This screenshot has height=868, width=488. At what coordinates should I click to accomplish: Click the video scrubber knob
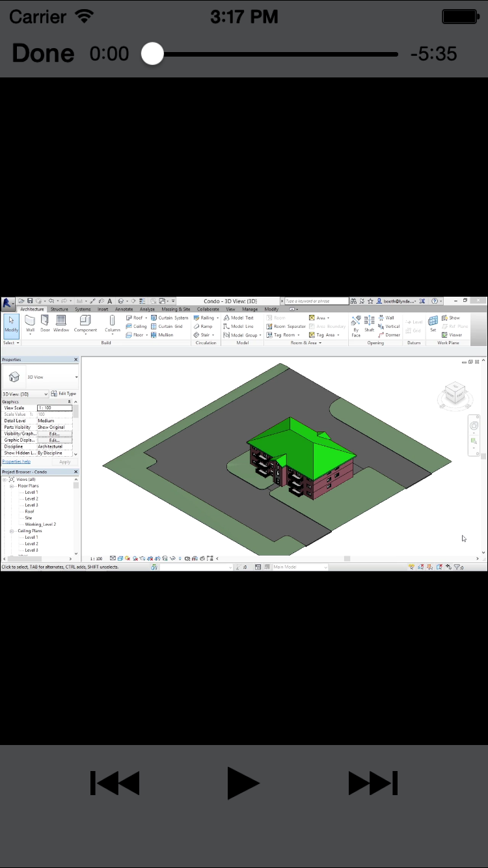click(152, 54)
